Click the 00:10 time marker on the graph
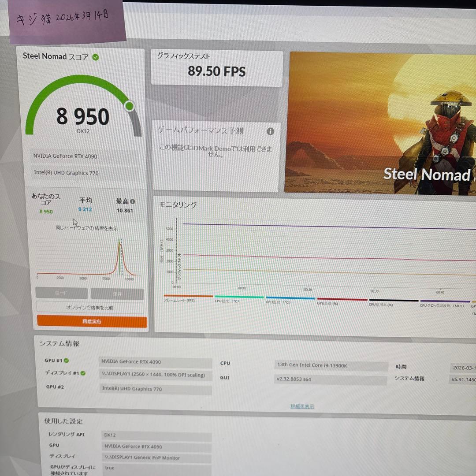Screen dimensions: 476x476 point(242,288)
